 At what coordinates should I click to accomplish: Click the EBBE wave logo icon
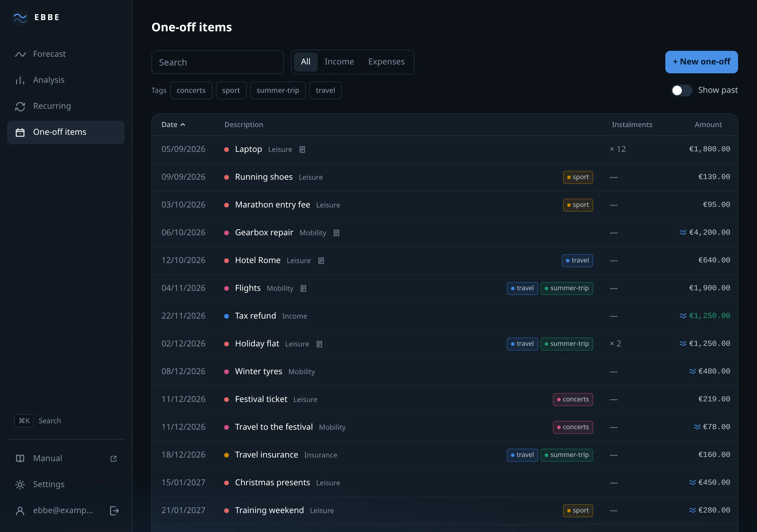click(20, 17)
